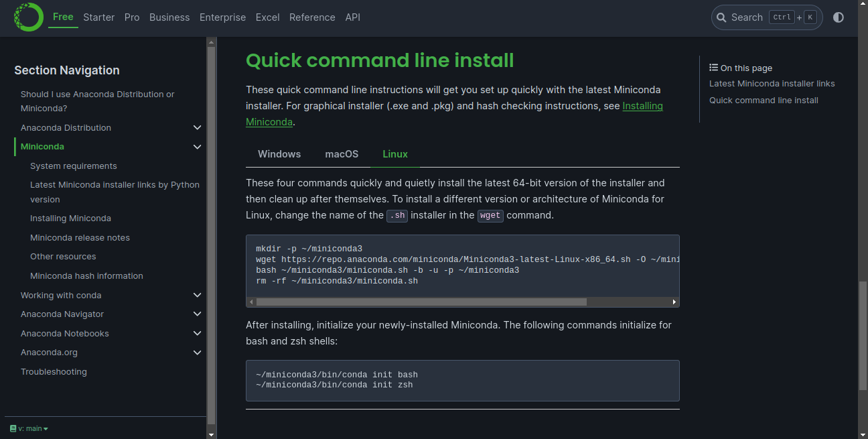Click the sidebar scroll-up arrow
The width and height of the screenshot is (868, 439).
[212, 41]
